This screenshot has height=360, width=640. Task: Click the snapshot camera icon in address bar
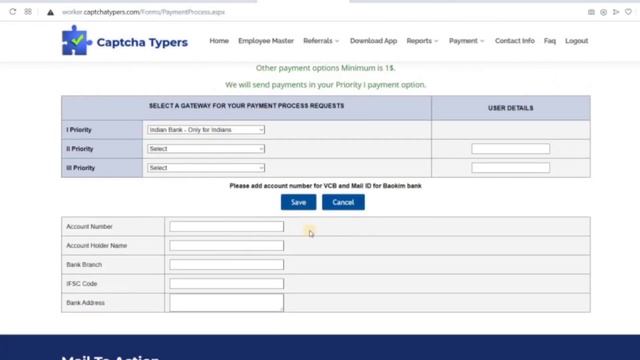click(x=591, y=12)
